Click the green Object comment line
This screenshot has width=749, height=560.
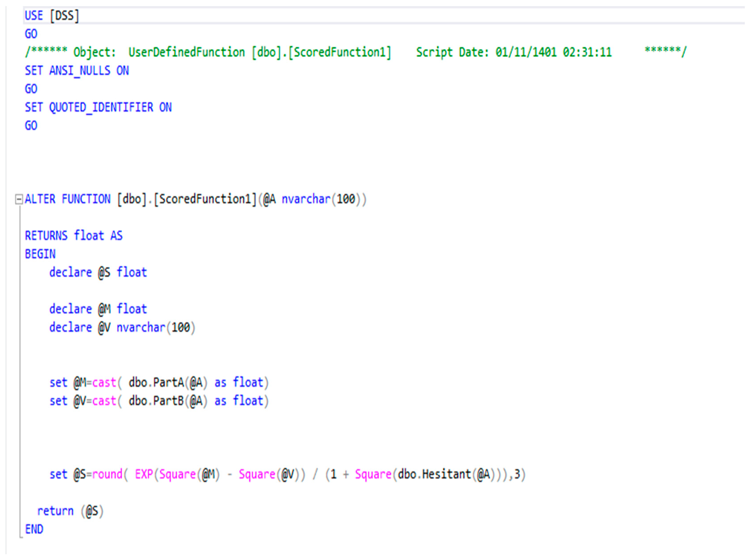pos(355,52)
